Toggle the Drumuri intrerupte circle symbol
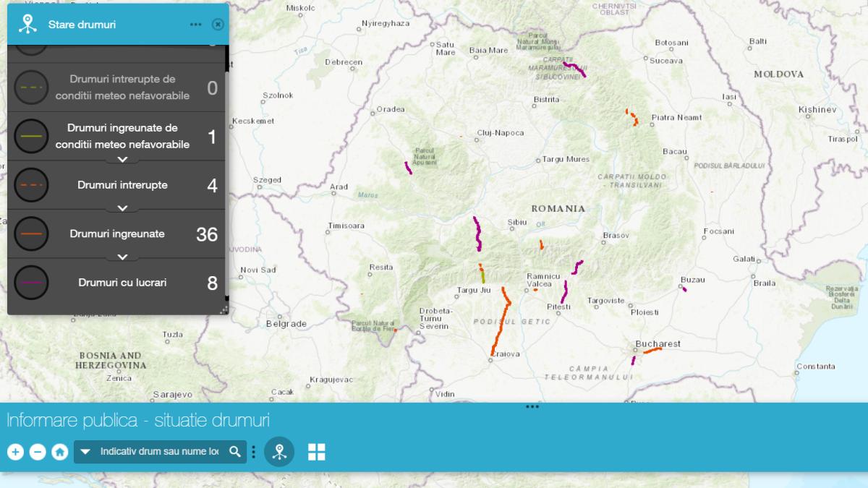 [31, 185]
